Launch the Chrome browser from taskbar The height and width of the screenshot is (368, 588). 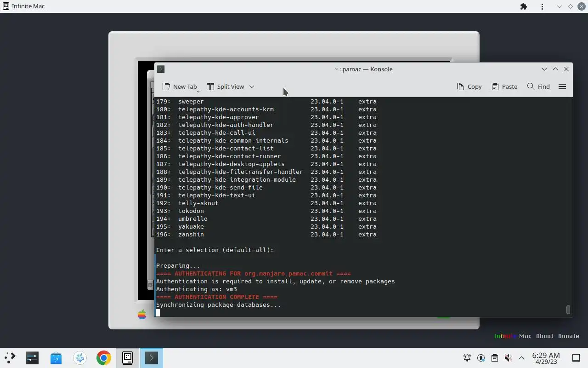coord(104,358)
